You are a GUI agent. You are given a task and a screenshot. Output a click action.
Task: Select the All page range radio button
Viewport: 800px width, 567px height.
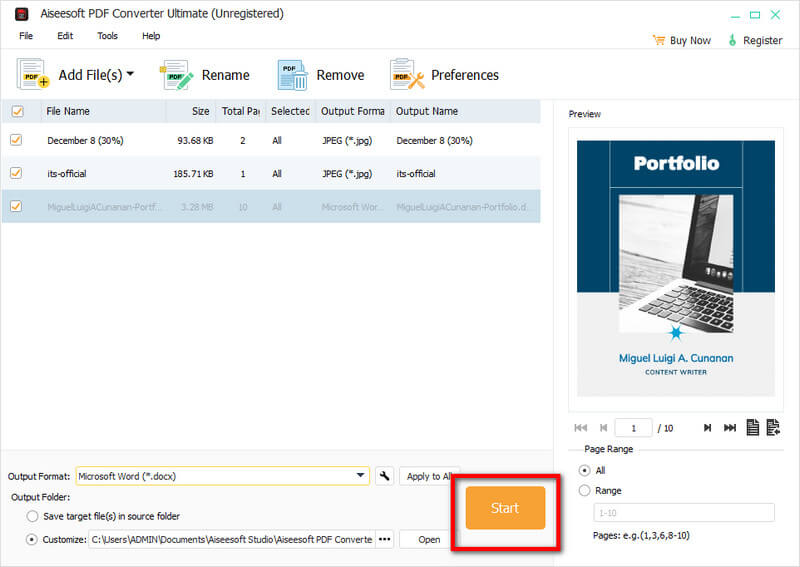(x=585, y=470)
